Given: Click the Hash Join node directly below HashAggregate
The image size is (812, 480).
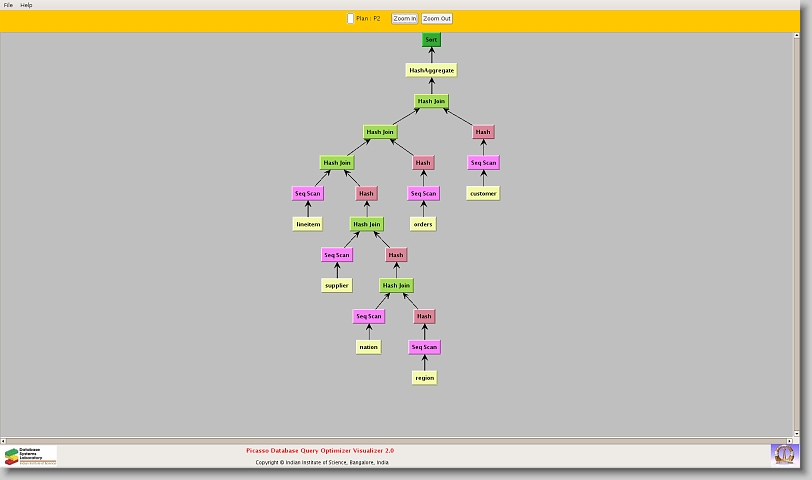Looking at the screenshot, I should coord(431,101).
